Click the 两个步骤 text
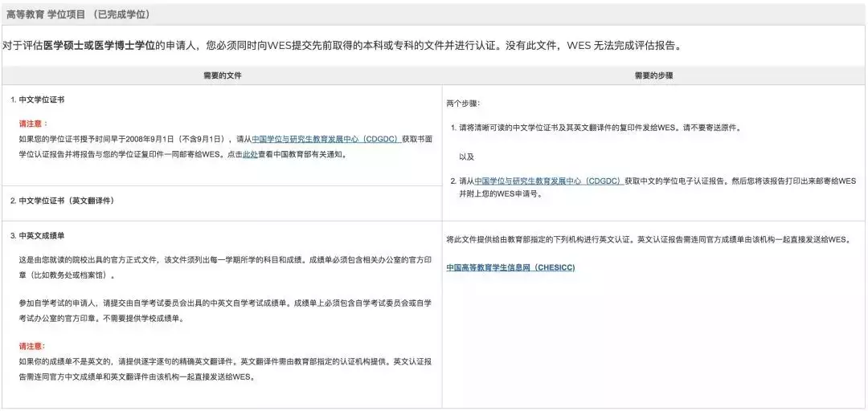Viewport: 868px width, 411px height. [x=464, y=103]
